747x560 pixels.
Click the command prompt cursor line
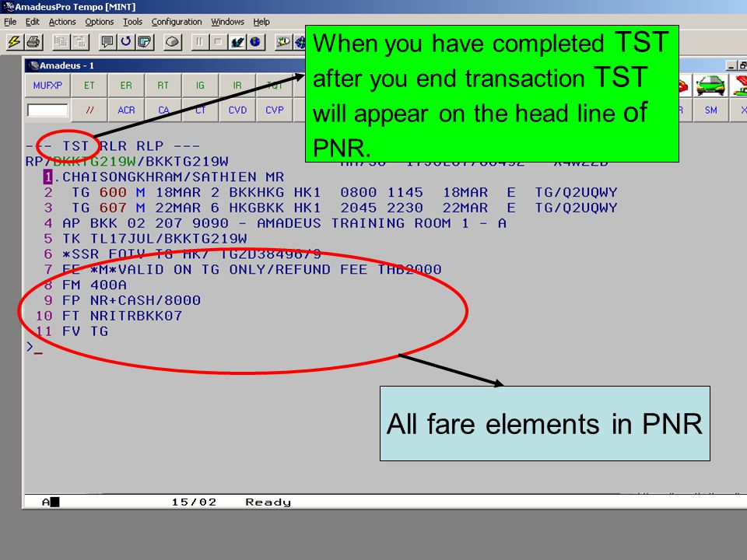pos(35,348)
